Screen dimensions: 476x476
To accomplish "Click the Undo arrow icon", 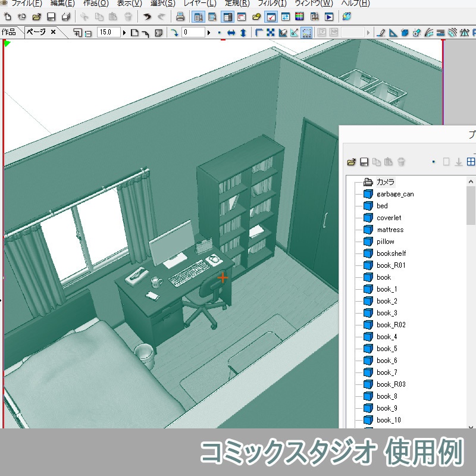I will [146, 18].
